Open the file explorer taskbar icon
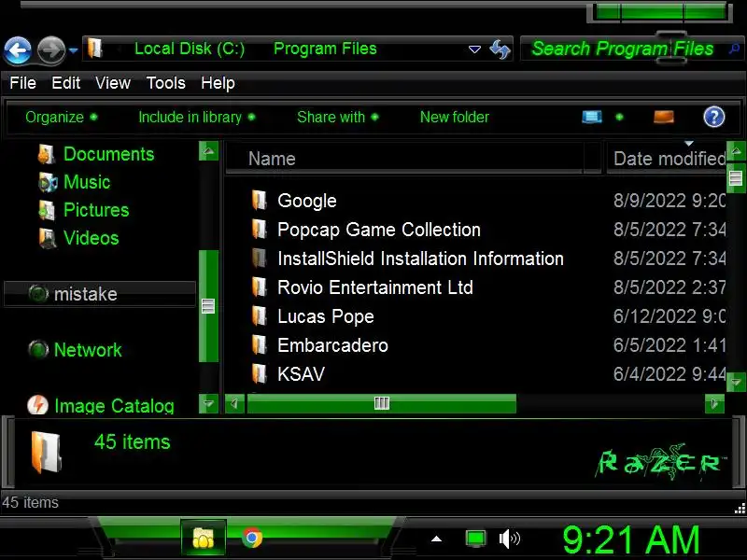The image size is (747, 560). [x=203, y=539]
